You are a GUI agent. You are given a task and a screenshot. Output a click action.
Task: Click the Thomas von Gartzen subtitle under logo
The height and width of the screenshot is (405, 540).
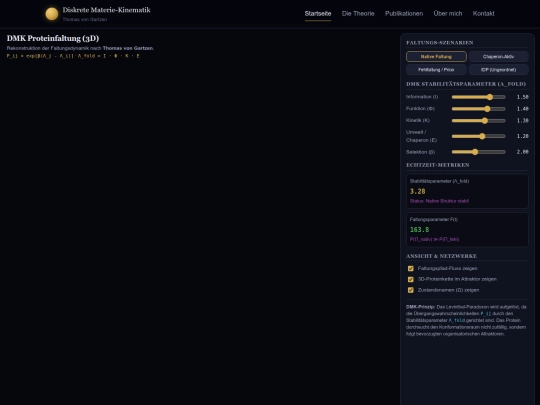pos(85,20)
